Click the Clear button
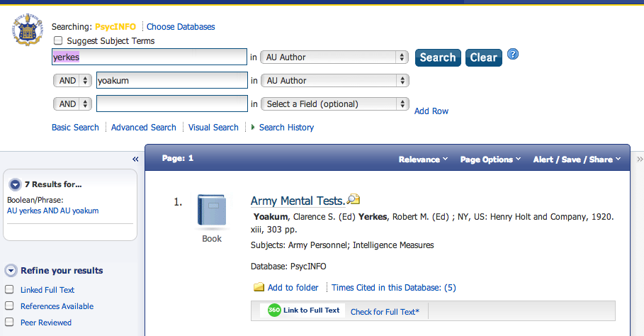This screenshot has width=644, height=336. pos(483,57)
